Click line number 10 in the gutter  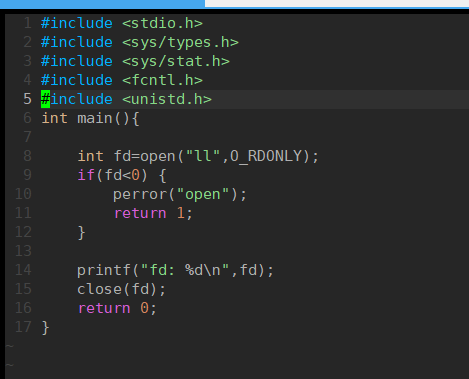(x=23, y=194)
